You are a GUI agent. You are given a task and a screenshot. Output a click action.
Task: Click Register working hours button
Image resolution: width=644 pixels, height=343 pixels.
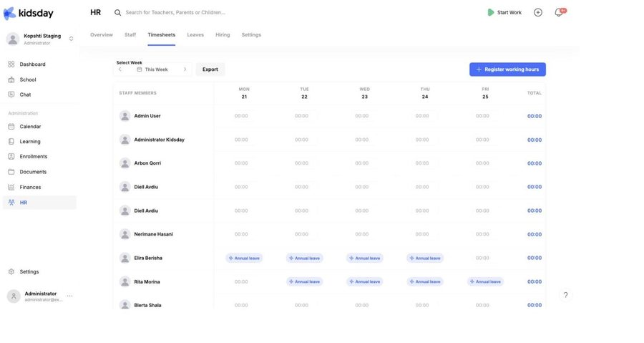point(507,69)
